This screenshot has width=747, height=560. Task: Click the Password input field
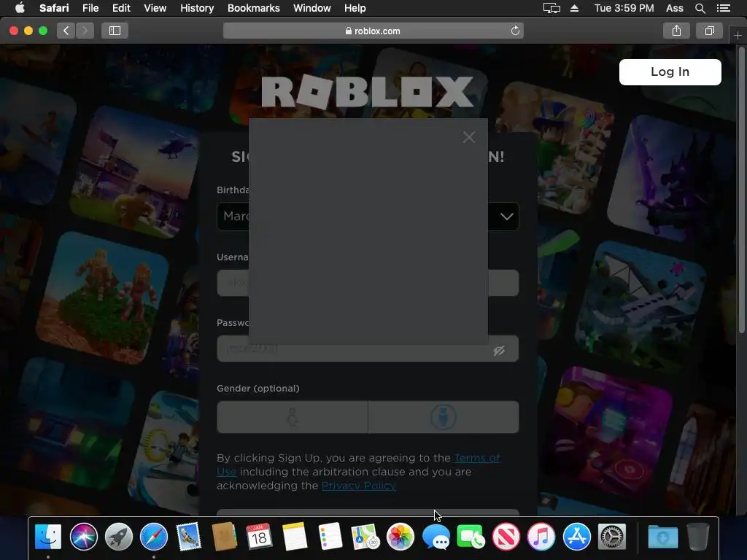(368, 349)
